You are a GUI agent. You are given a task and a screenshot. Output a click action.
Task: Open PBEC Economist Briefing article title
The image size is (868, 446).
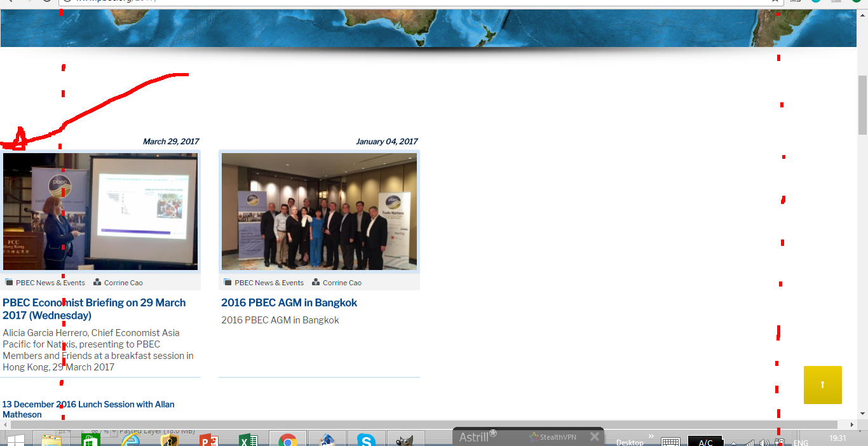(94, 309)
